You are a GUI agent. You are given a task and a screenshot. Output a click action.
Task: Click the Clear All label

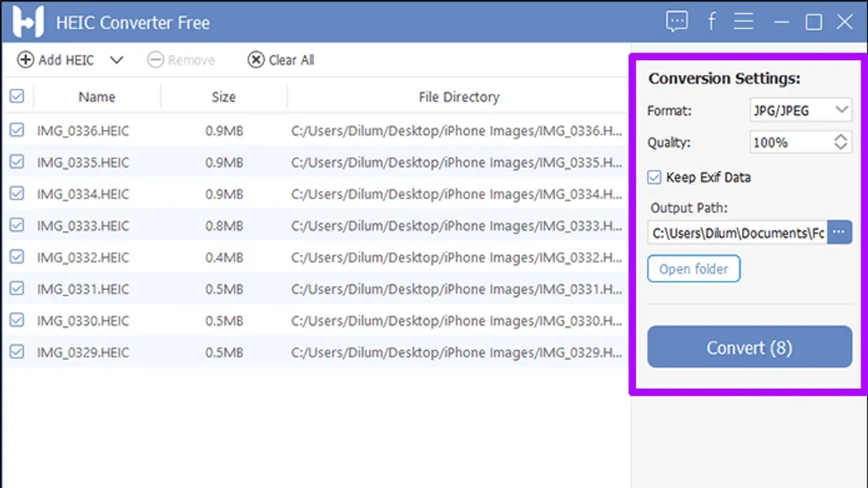coord(292,60)
